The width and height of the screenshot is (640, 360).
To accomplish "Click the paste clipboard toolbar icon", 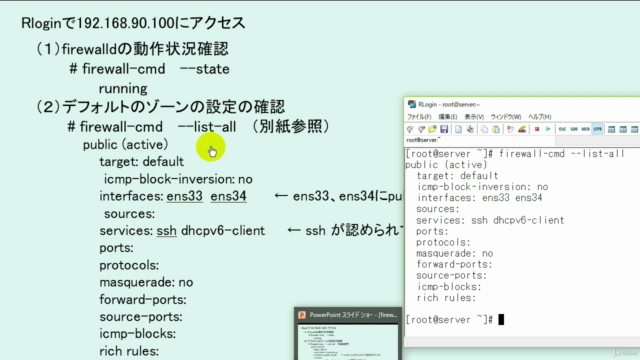I will pyautogui.click(x=496, y=129).
